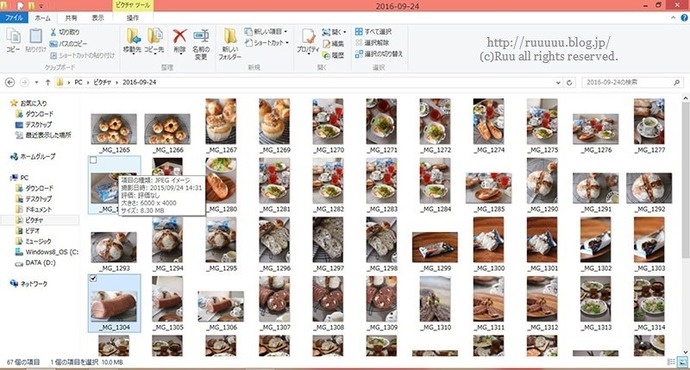Screen dimensions: 690x370
Task: Select Documents under PC
Action: click(x=34, y=209)
